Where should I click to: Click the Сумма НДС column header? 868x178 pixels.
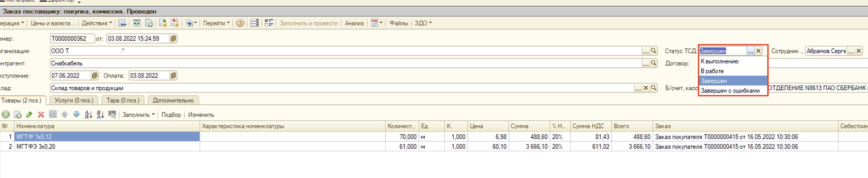coord(591,126)
